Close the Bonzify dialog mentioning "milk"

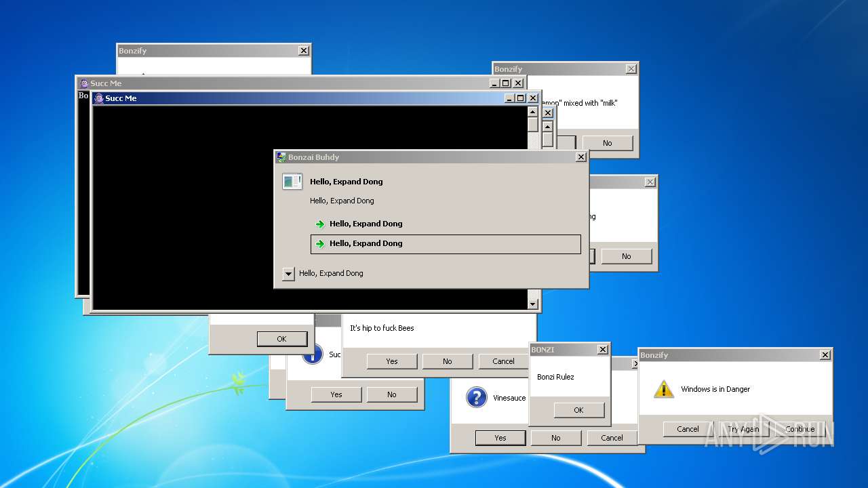[631, 69]
